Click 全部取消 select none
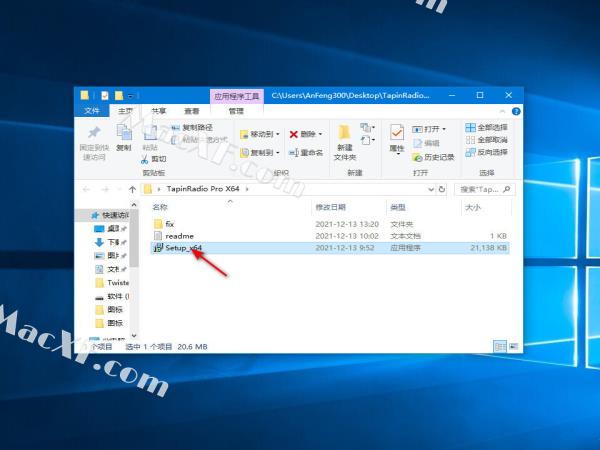The height and width of the screenshot is (450, 600). pos(486,140)
